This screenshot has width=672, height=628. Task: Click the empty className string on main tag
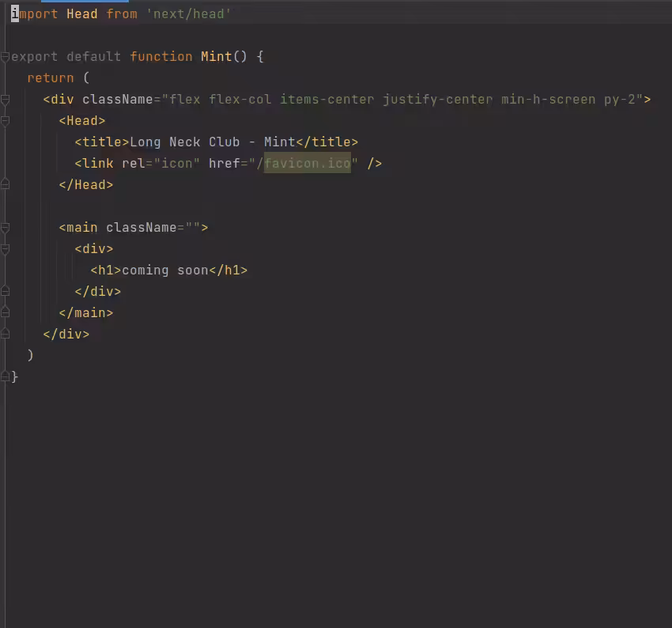tap(192, 228)
